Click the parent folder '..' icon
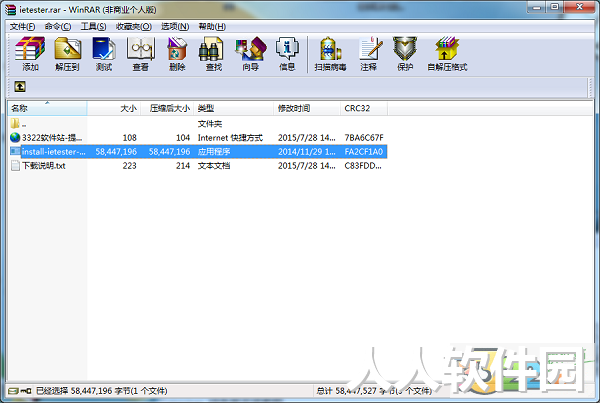Image resolution: width=600 pixels, height=403 pixels. pos(15,123)
